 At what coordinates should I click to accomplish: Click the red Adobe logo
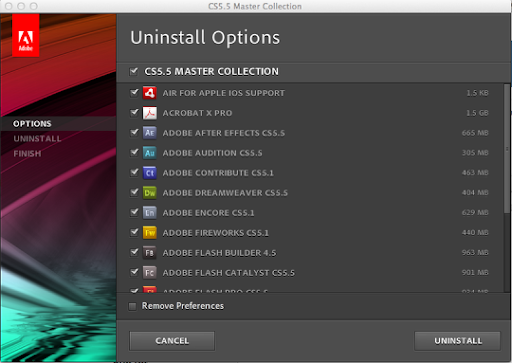[x=26, y=35]
